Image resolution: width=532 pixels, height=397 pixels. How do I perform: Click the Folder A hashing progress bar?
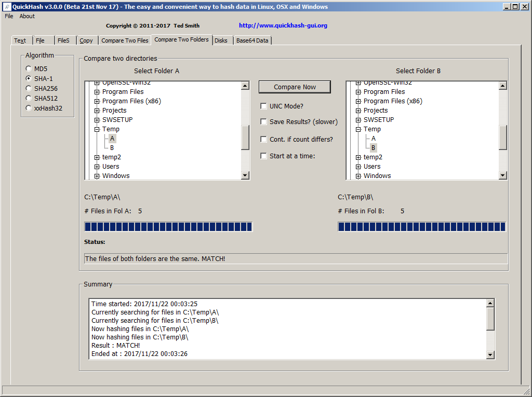(x=168, y=227)
